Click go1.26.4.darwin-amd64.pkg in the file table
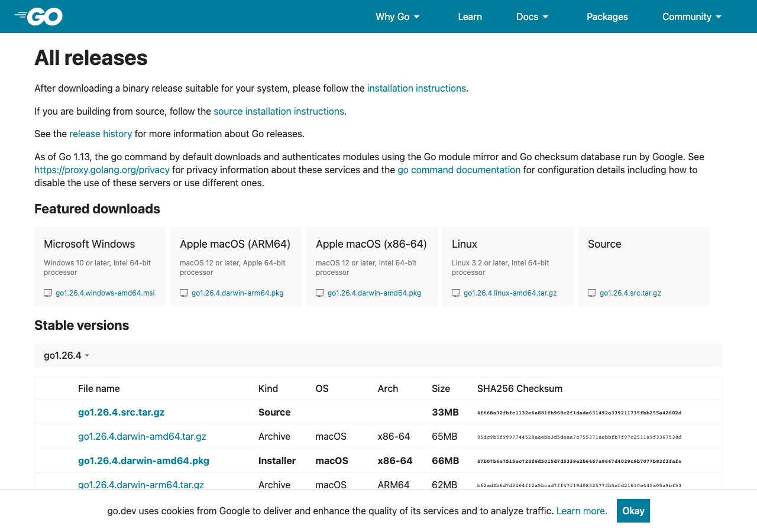The image size is (757, 532). pyautogui.click(x=144, y=460)
